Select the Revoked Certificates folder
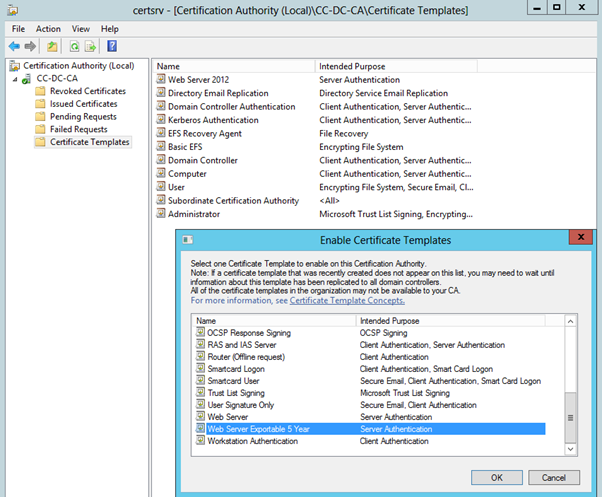Screen dimensions: 602x497 [x=88, y=91]
